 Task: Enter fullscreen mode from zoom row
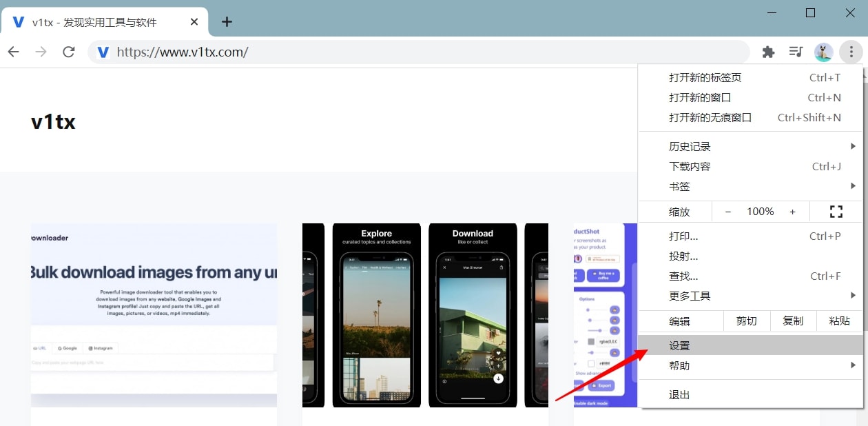click(836, 212)
